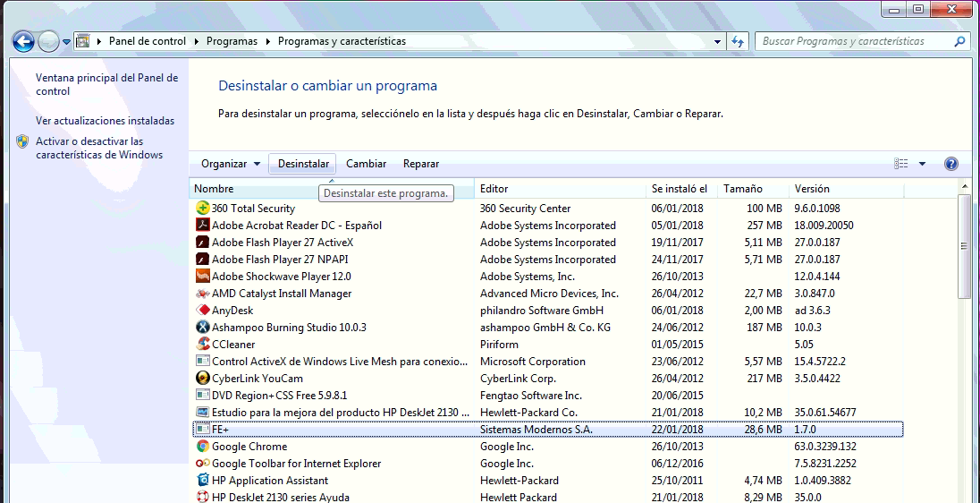Click Fengtao Software Inc. publisher cell
The image size is (980, 503).
click(x=531, y=396)
